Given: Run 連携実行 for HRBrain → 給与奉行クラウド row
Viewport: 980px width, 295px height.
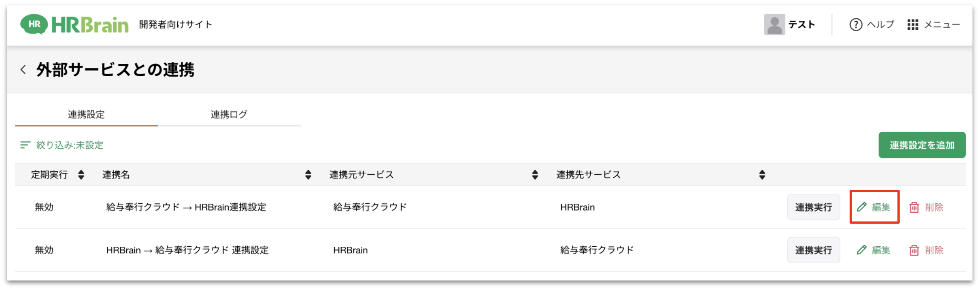Looking at the screenshot, I should 813,250.
